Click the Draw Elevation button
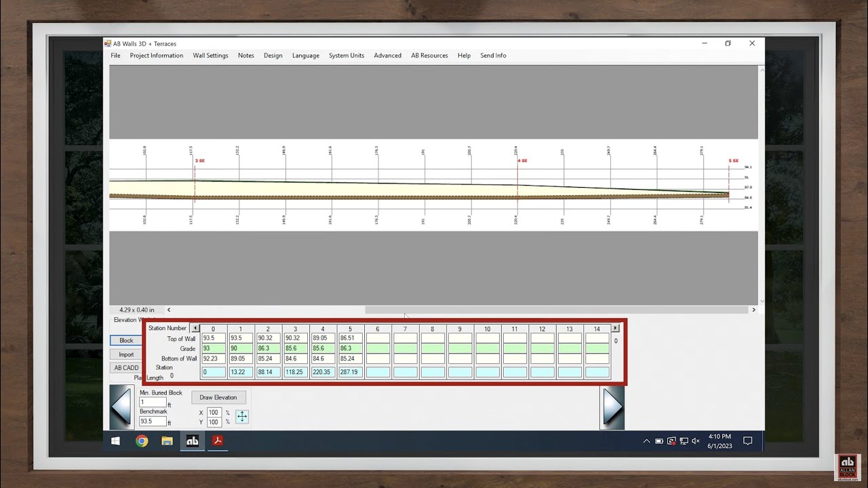The image size is (868, 488). [x=218, y=398]
